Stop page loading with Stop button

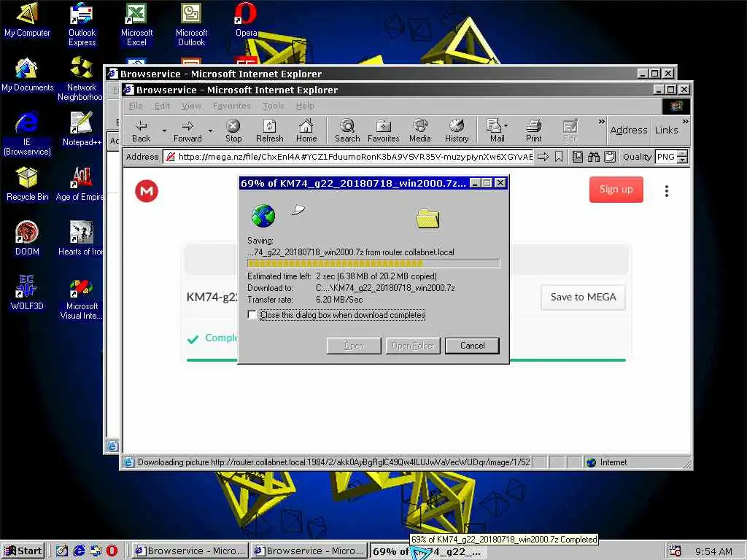(233, 131)
